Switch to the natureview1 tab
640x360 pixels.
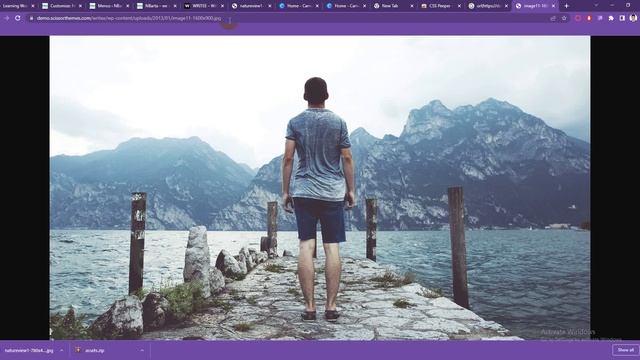pyautogui.click(x=250, y=6)
